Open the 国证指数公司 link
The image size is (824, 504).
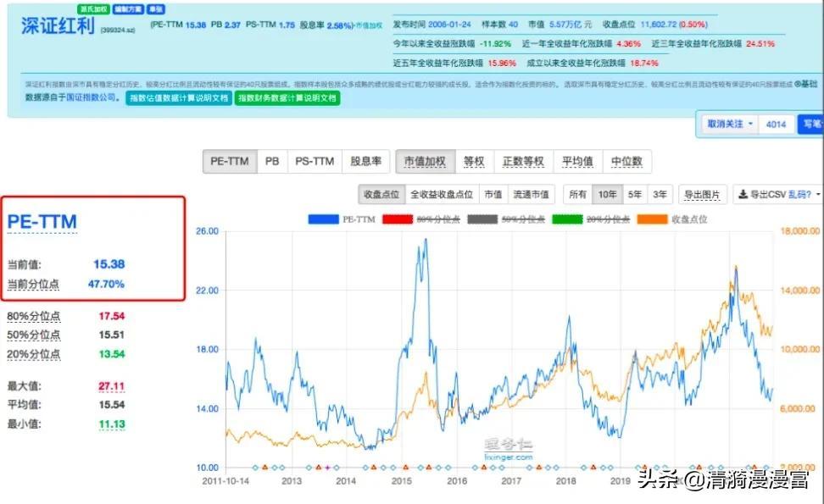click(x=91, y=97)
